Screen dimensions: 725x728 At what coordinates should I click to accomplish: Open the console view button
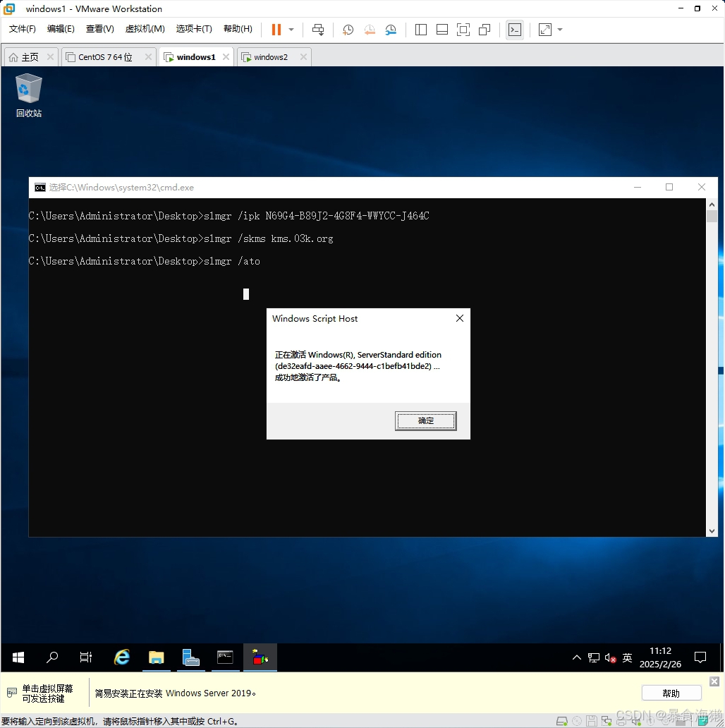click(x=515, y=30)
